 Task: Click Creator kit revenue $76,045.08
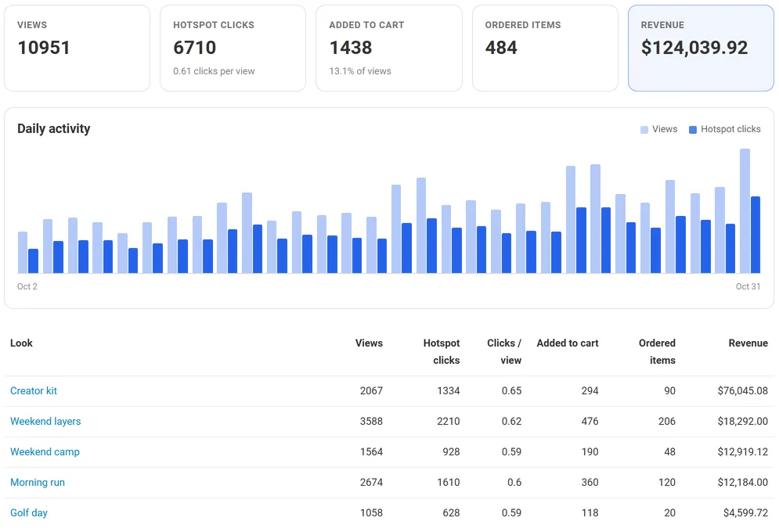click(x=743, y=390)
